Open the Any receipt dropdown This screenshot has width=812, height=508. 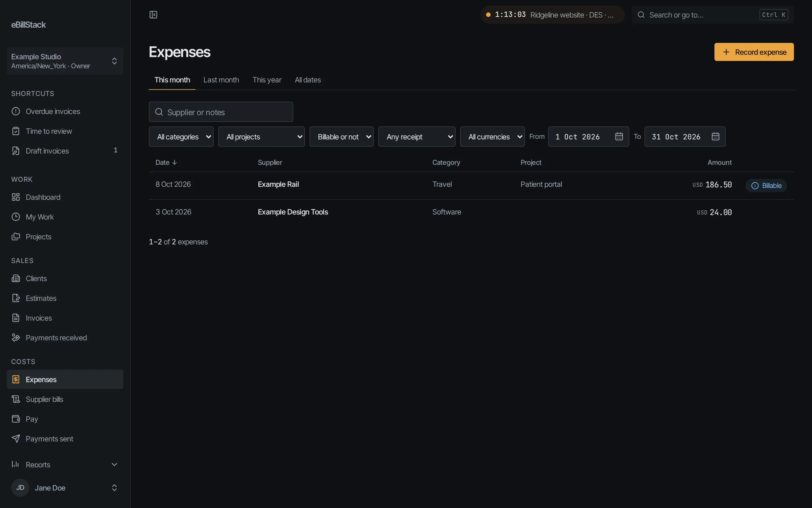pos(417,137)
